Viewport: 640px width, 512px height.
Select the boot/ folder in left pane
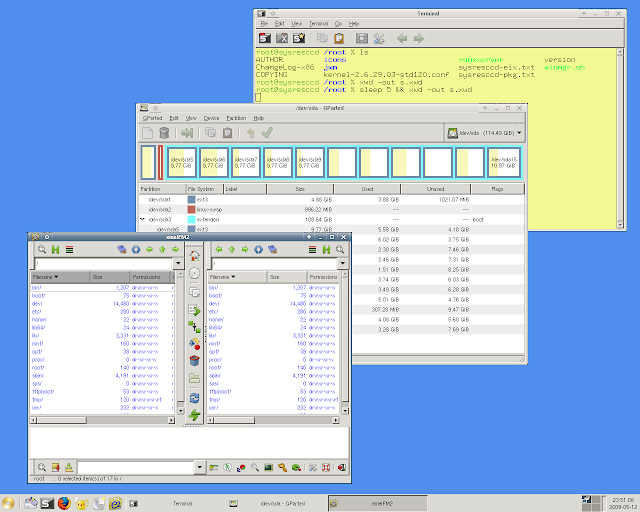102,296
